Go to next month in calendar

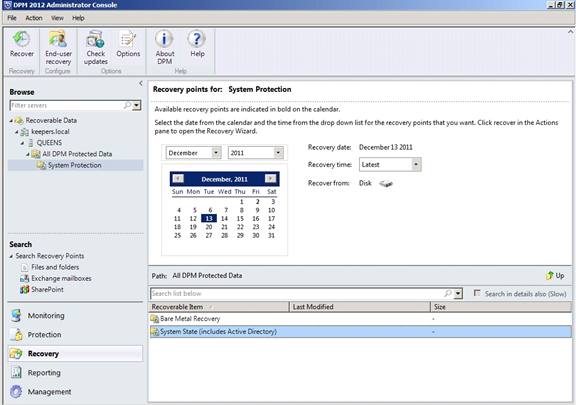270,179
